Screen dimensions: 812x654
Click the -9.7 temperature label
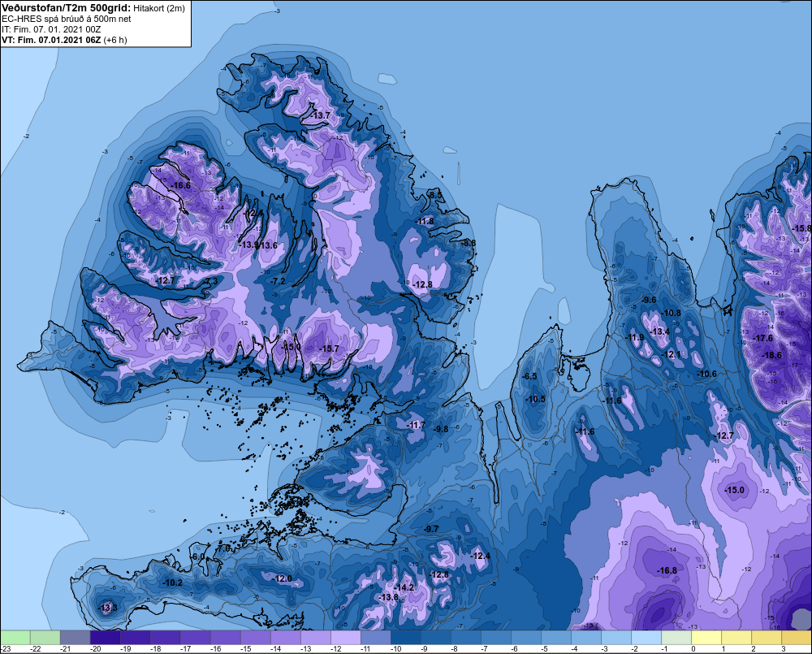point(431,529)
